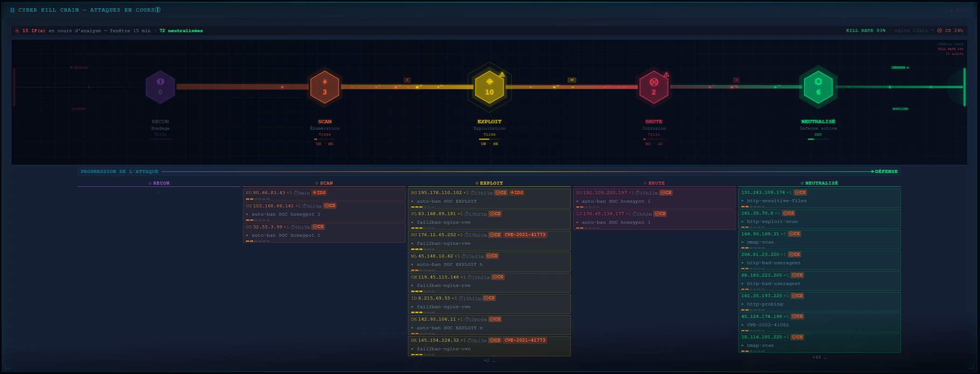
Task: Click the IDS badge on 80.66.83.43
Action: point(319,193)
